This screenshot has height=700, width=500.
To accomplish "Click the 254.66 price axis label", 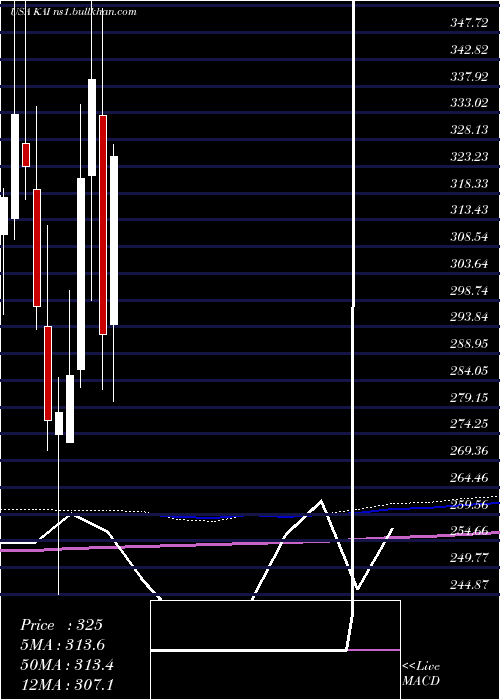I will [x=469, y=531].
